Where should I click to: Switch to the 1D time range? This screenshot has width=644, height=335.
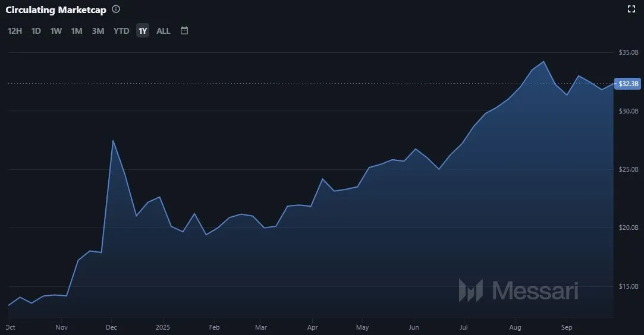click(36, 31)
